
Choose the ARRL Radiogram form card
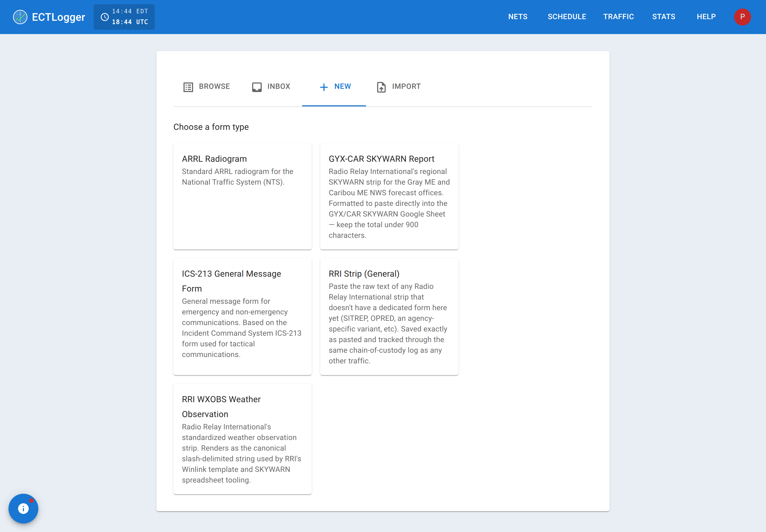pyautogui.click(x=242, y=196)
